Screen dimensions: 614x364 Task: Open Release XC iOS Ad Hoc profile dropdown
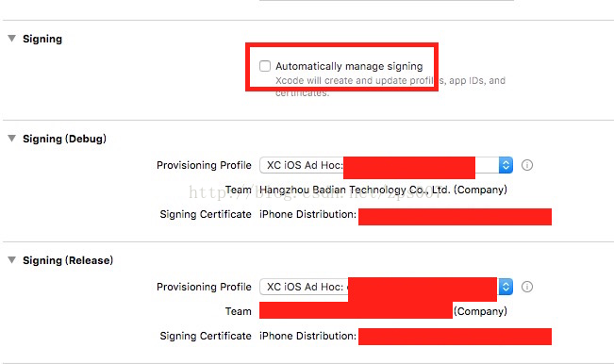[x=386, y=287]
